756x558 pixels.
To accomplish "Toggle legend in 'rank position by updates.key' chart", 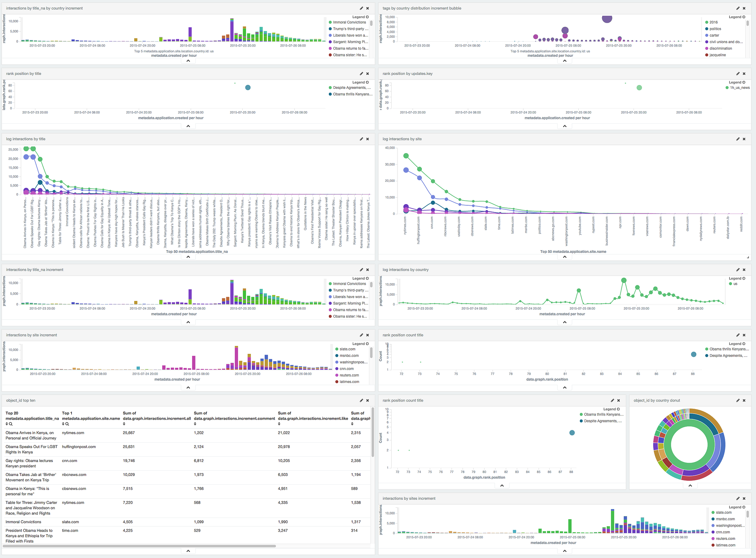I will point(737,82).
